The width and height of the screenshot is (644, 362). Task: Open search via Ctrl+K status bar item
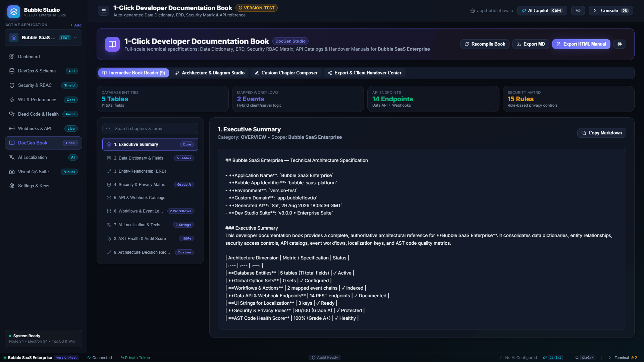585,358
